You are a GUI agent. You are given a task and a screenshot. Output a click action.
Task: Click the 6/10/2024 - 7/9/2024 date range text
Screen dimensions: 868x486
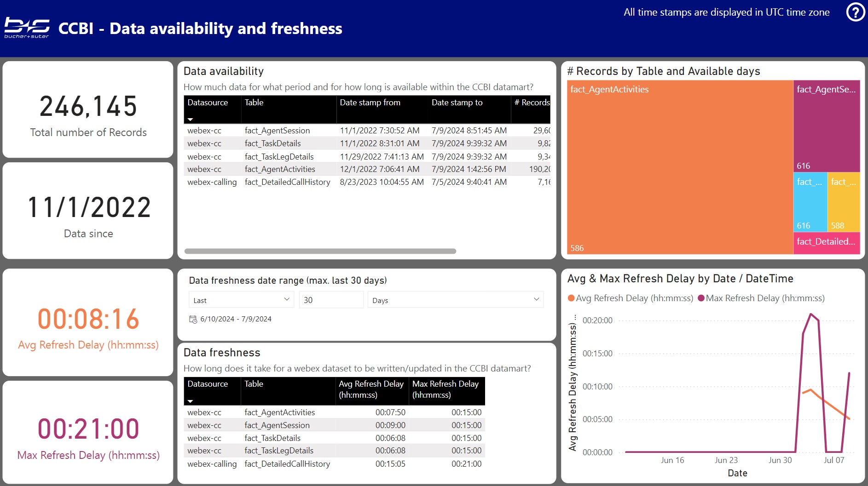coord(236,319)
